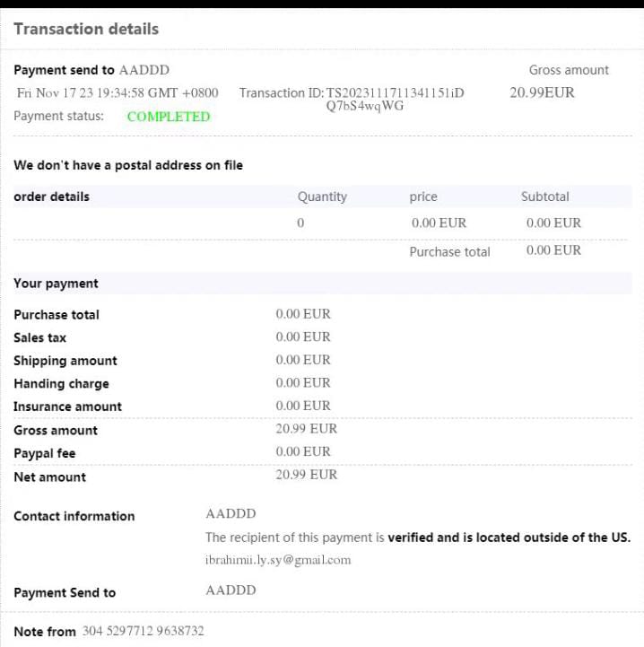Click the 20.99EUR gross amount at top

542,92
